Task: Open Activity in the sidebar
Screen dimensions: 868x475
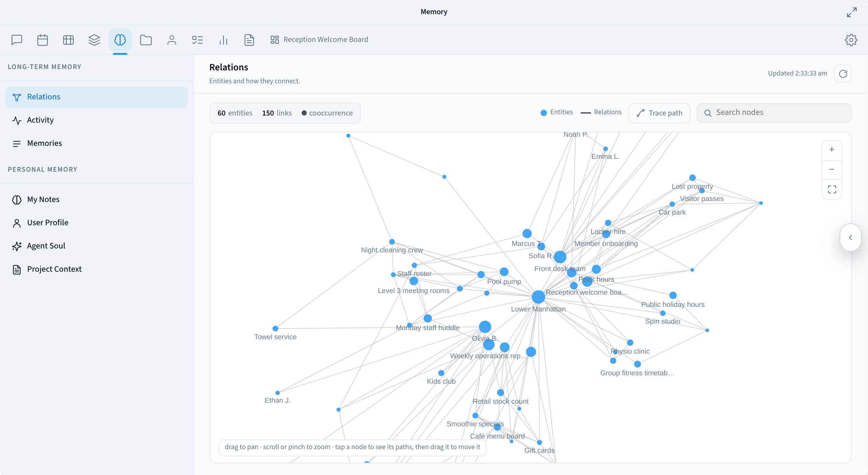Action: 96,120
